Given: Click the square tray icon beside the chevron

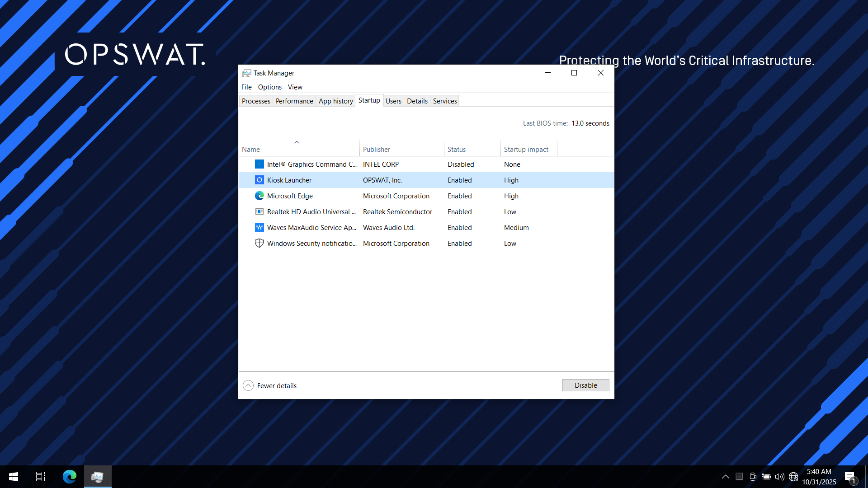Looking at the screenshot, I should tap(739, 476).
